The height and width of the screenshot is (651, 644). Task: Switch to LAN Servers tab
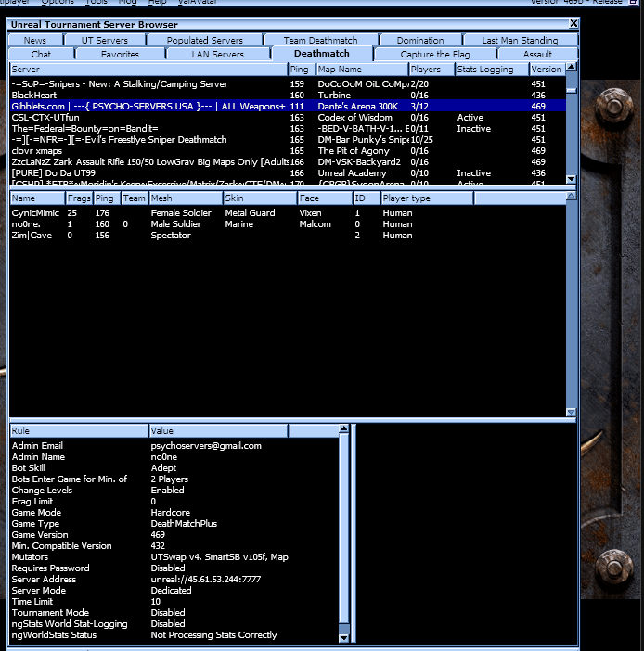point(218,55)
